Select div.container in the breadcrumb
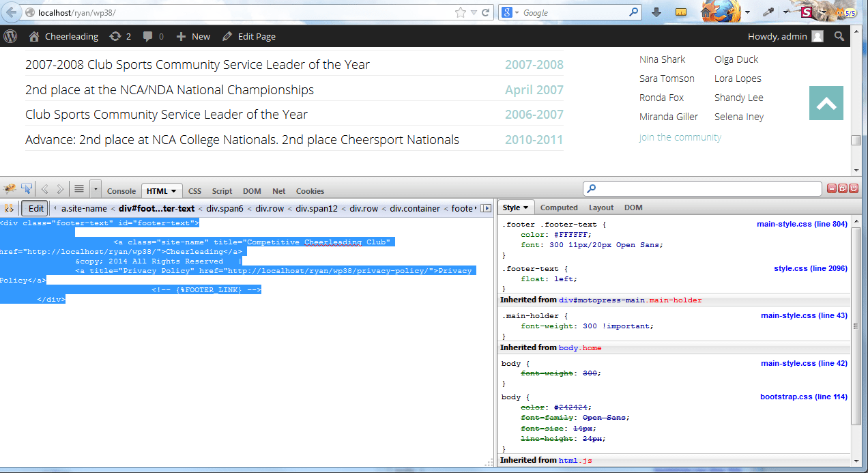Screen dimensions: 868x473 point(415,208)
